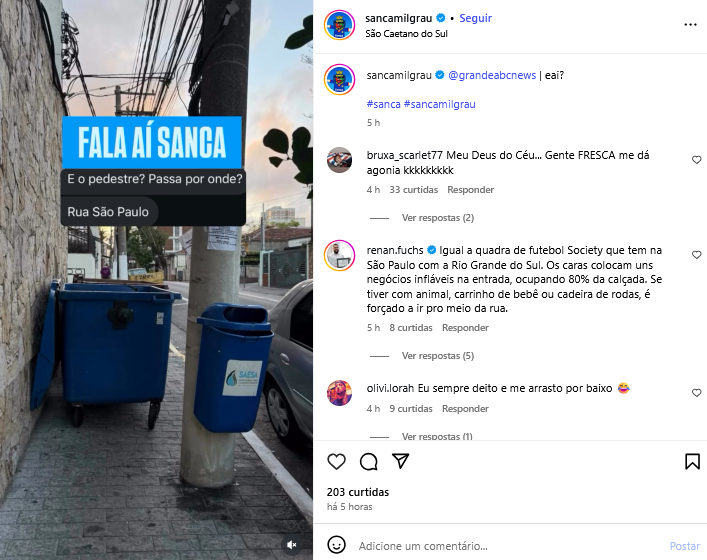The width and height of the screenshot is (707, 560).
Task: Reply to renan.fuchs's comment
Action: pos(465,328)
